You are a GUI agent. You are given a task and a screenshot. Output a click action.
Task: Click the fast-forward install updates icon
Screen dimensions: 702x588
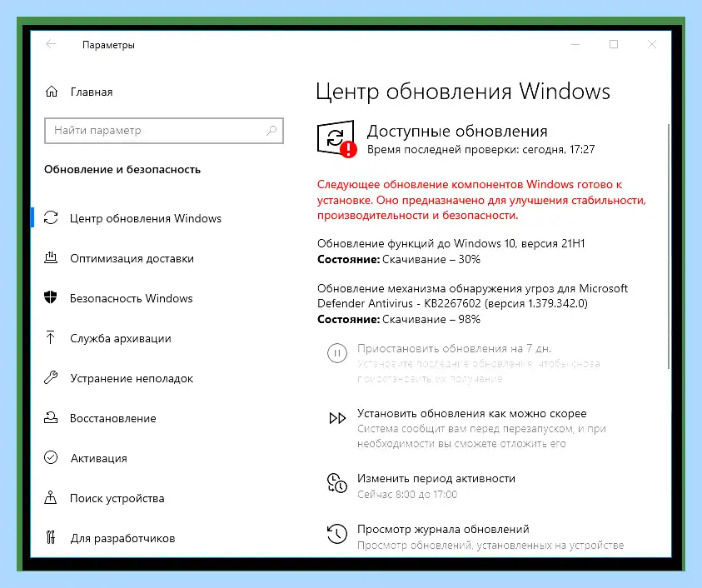pyautogui.click(x=337, y=418)
